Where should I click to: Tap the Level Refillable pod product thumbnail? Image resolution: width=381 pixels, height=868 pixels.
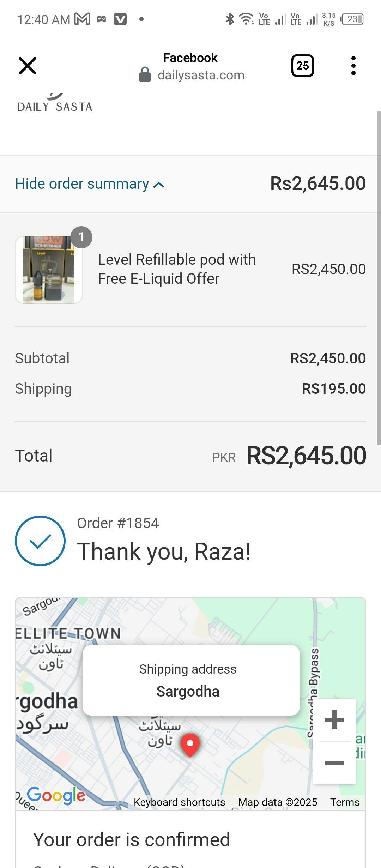(x=49, y=270)
